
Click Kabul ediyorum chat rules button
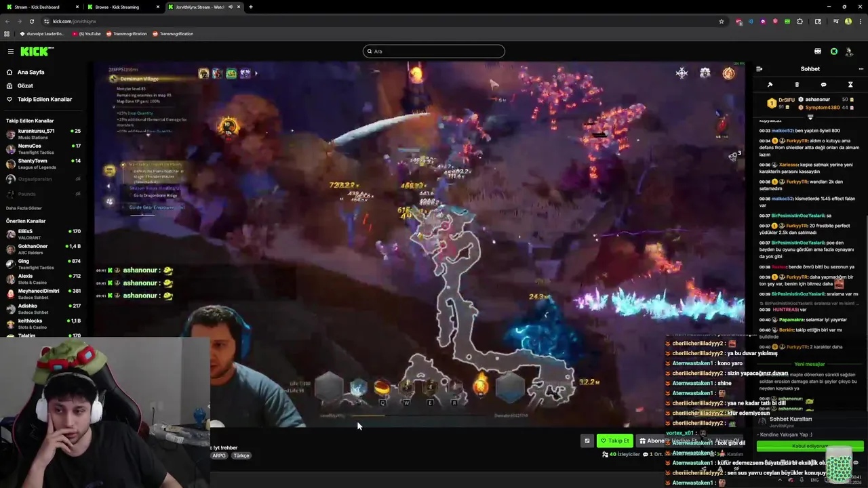tap(810, 447)
